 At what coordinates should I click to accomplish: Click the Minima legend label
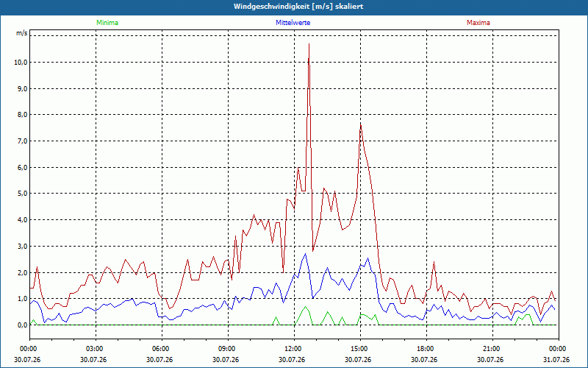click(x=107, y=23)
